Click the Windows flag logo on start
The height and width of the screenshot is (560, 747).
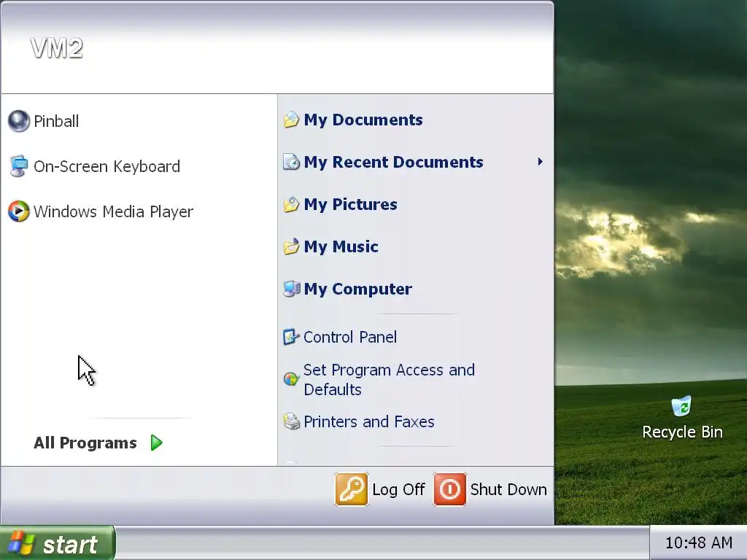tap(21, 544)
